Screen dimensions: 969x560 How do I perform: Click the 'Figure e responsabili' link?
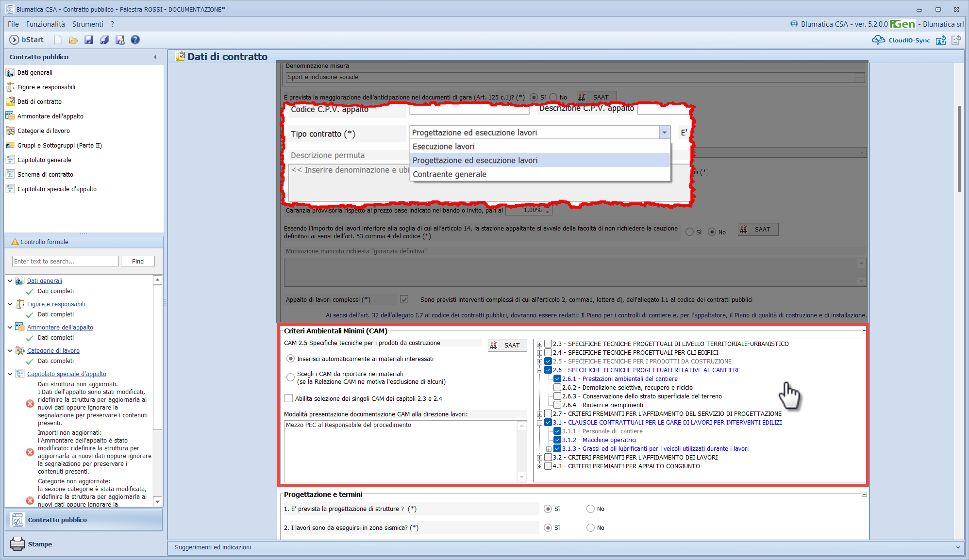56,304
